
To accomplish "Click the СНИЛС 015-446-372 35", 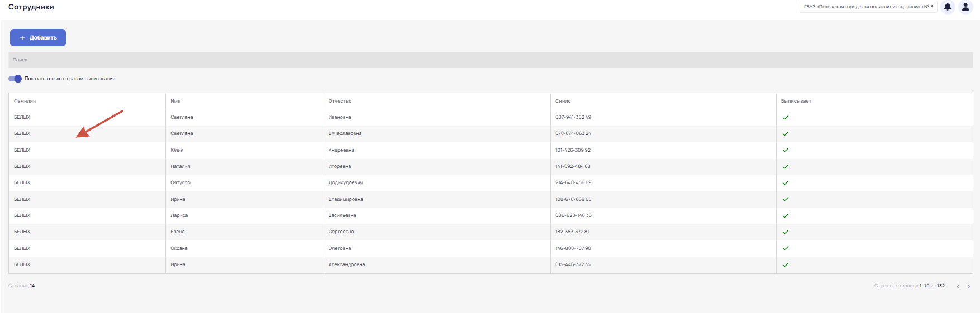I will click(573, 264).
